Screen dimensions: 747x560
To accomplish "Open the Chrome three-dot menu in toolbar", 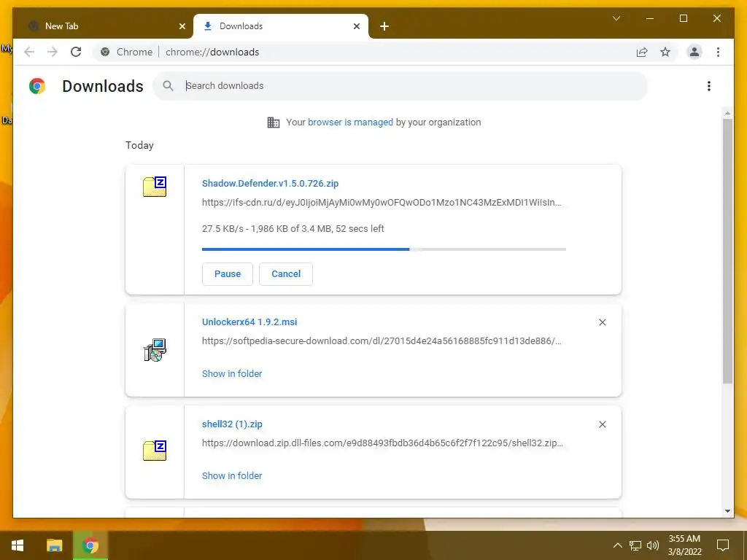I will pyautogui.click(x=718, y=52).
